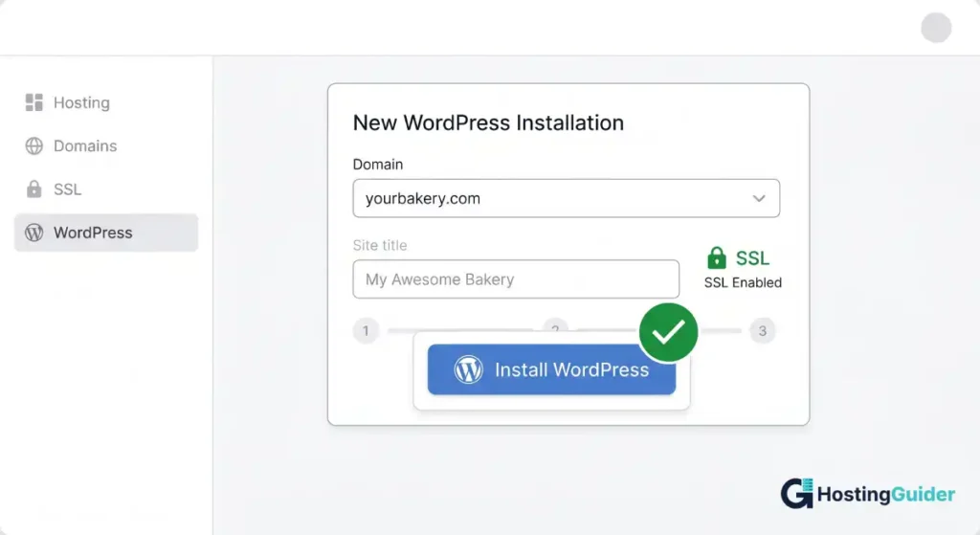The height and width of the screenshot is (535, 980).
Task: Click the Hosting dashboard grid icon
Action: (33, 102)
